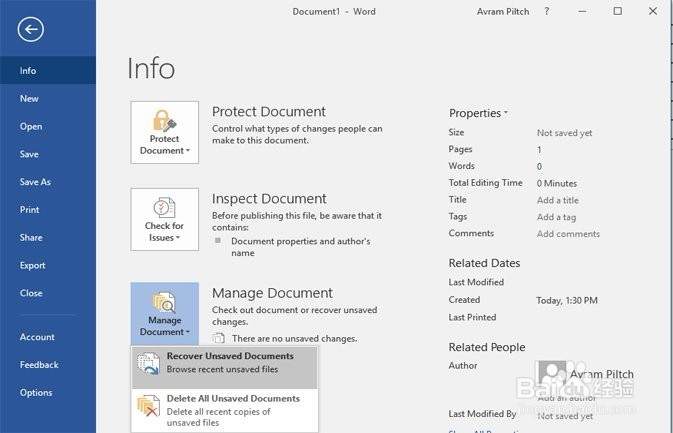This screenshot has height=433, width=673.
Task: Click the Inspect Document heading
Action: pos(269,199)
